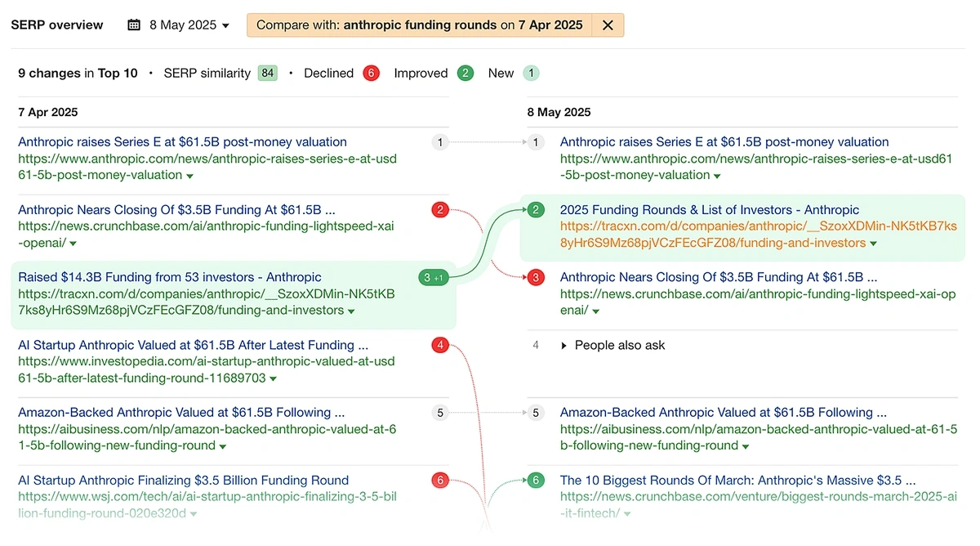Click the 8 May tracxn funding-and-investors URL

[758, 235]
